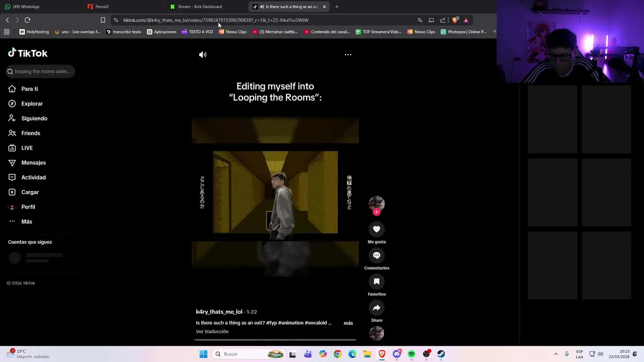Follow creator with red plus badge
Image resolution: width=644 pixels, height=362 pixels.
pos(376,212)
